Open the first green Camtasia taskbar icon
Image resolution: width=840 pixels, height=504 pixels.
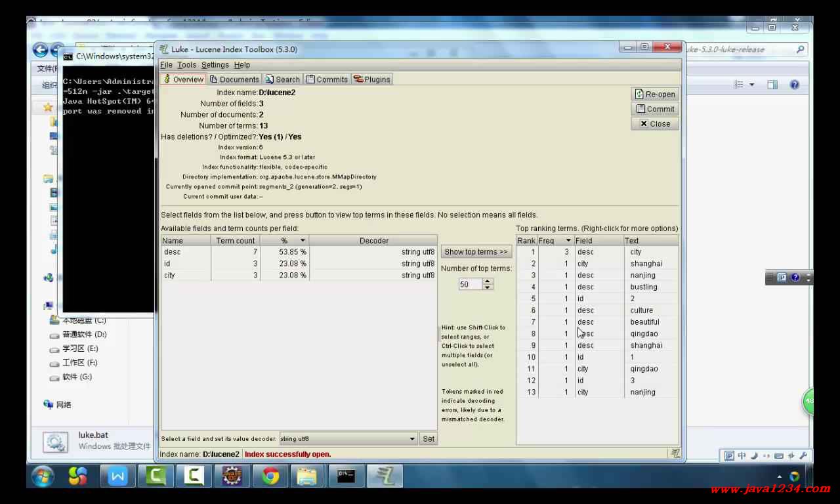(x=156, y=476)
